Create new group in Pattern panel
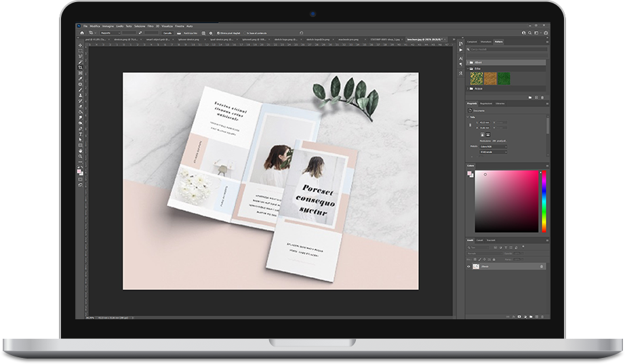625x364 pixels. [x=530, y=98]
